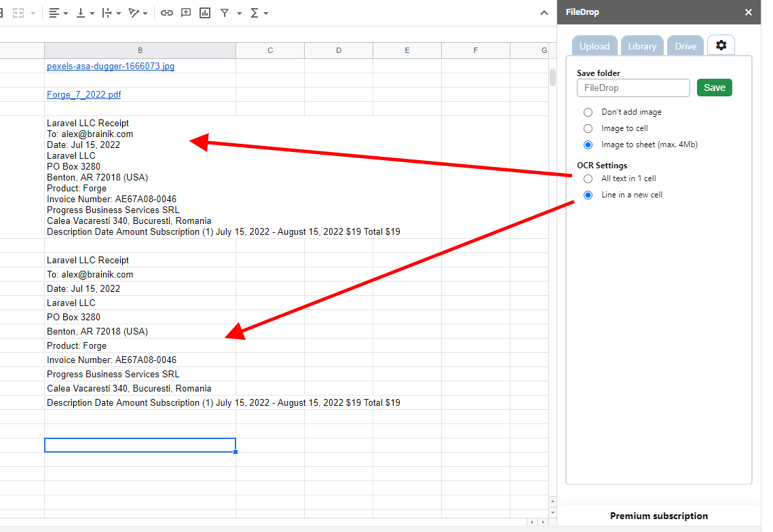Select column D header
Image resolution: width=773 pixels, height=532 pixels.
click(339, 50)
